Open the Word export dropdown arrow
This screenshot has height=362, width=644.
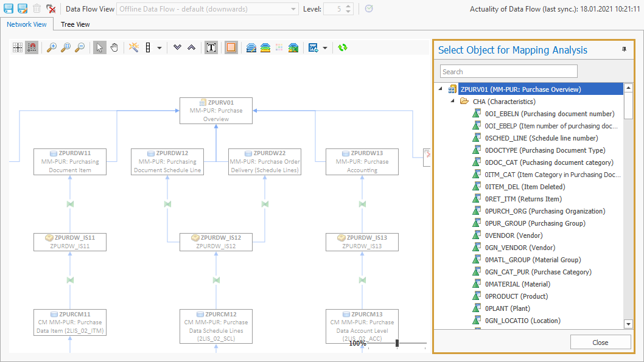pos(325,47)
